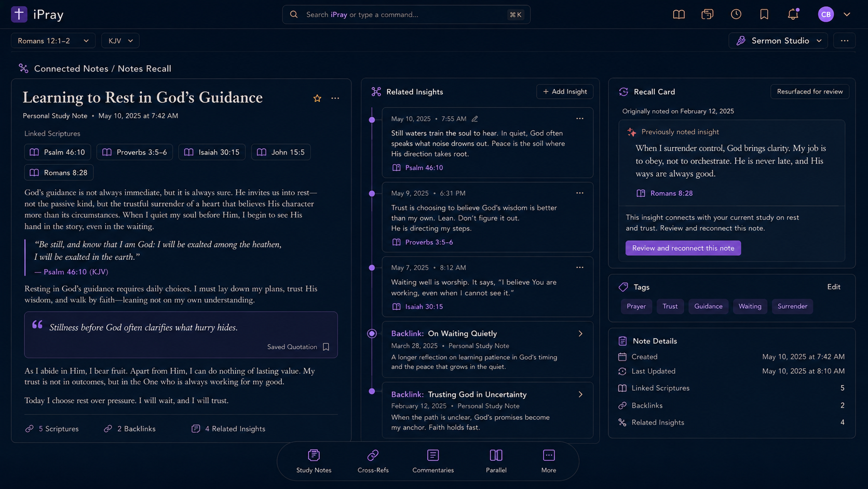Expand the Trusting God in Uncertainty backlink chevron
The width and height of the screenshot is (868, 489).
click(580, 394)
